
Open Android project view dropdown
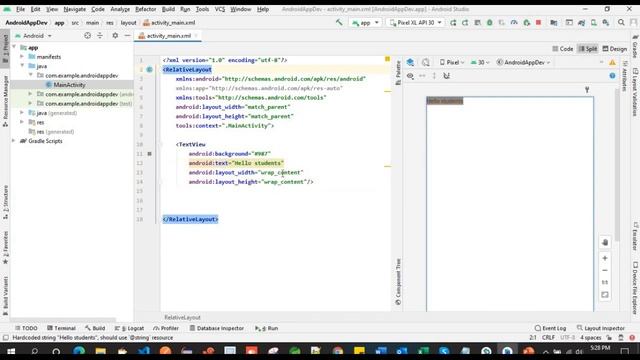tap(33, 36)
